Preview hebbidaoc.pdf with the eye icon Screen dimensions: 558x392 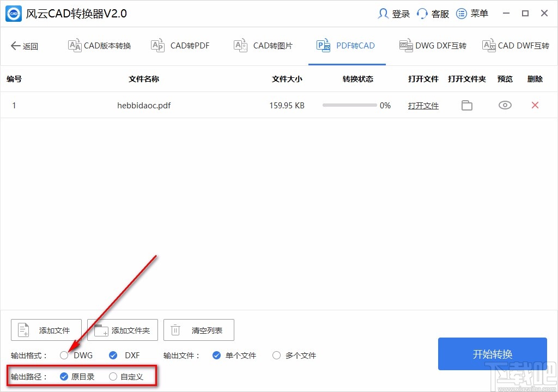pyautogui.click(x=505, y=105)
